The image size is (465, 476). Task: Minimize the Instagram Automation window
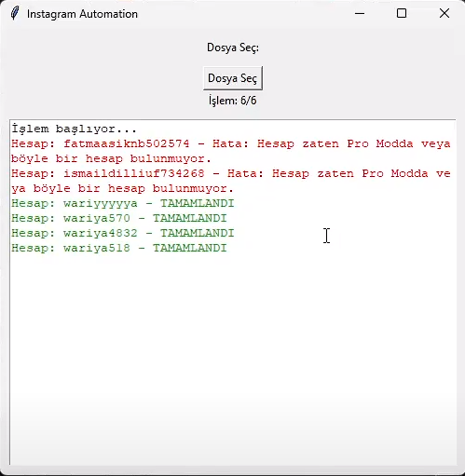360,13
